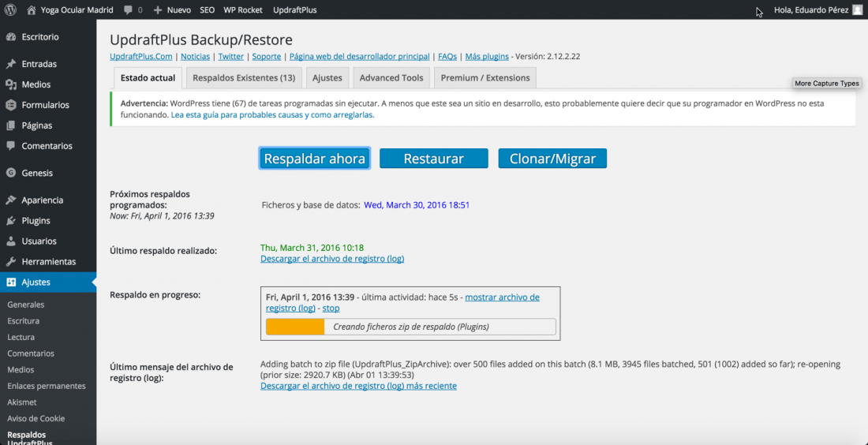
Task: Open Lectura settings submenu item
Action: (21, 337)
